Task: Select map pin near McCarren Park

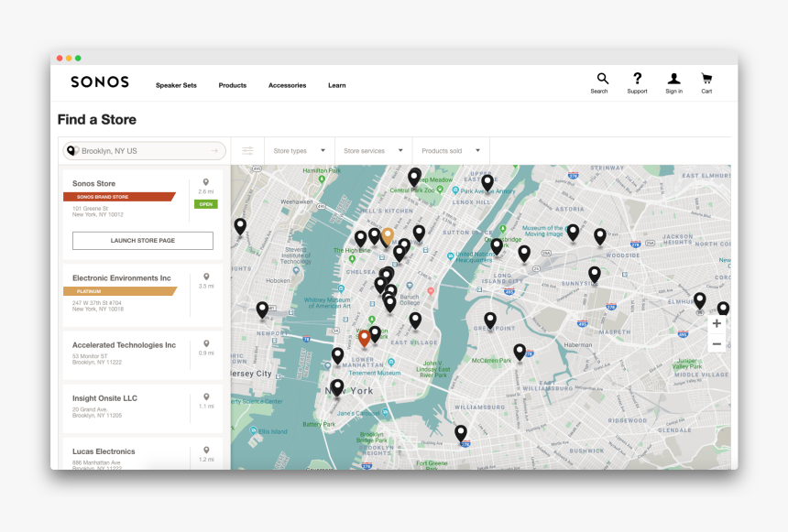Action: coord(520,352)
